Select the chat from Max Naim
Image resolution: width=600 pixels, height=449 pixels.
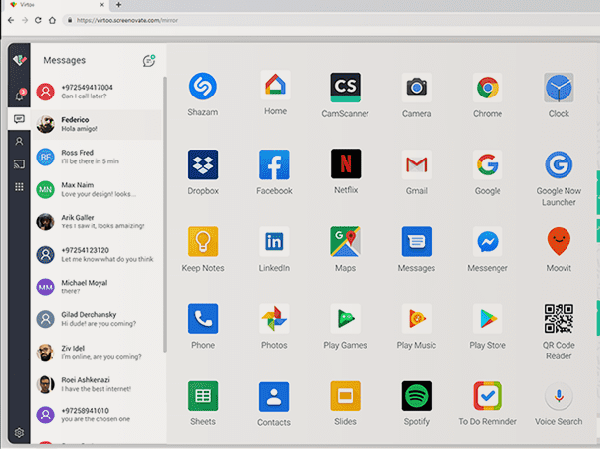[95, 189]
